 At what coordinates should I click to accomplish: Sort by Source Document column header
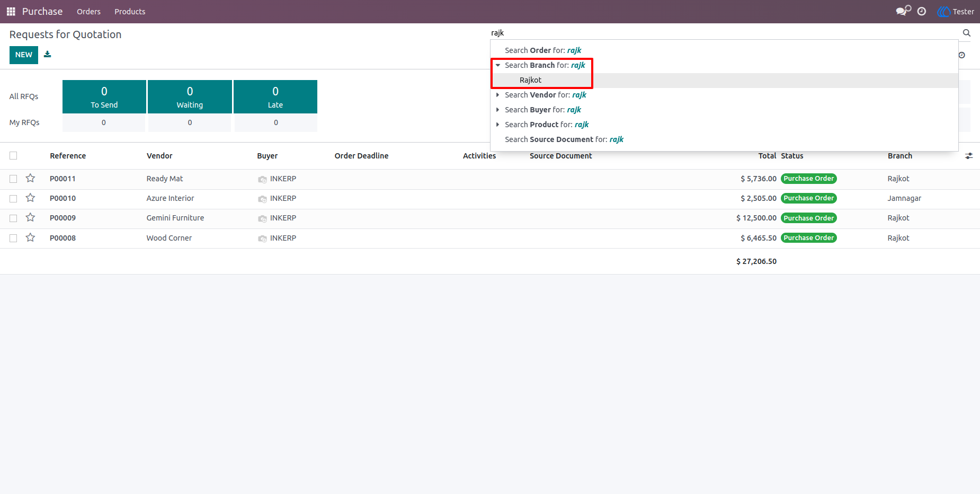point(561,156)
